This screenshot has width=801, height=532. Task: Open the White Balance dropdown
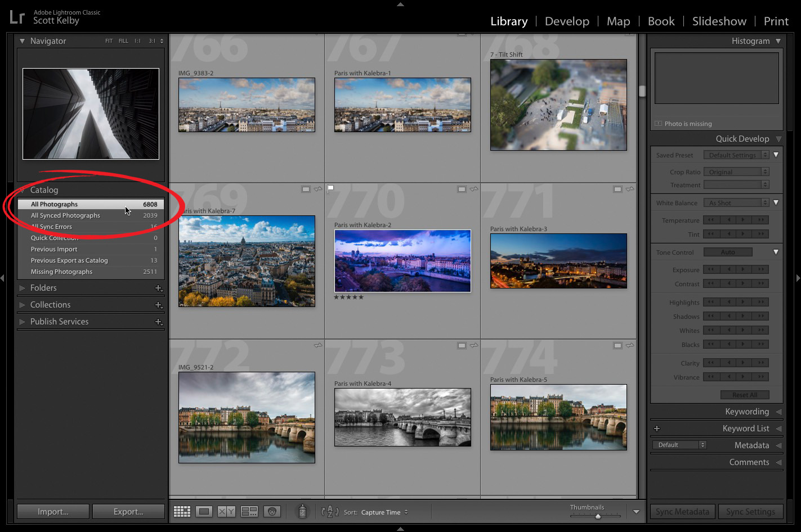736,202
